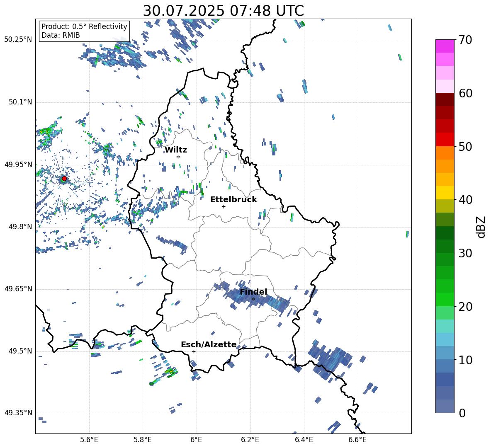Click the dark maroon band just below 60 dBZ

click(445, 99)
